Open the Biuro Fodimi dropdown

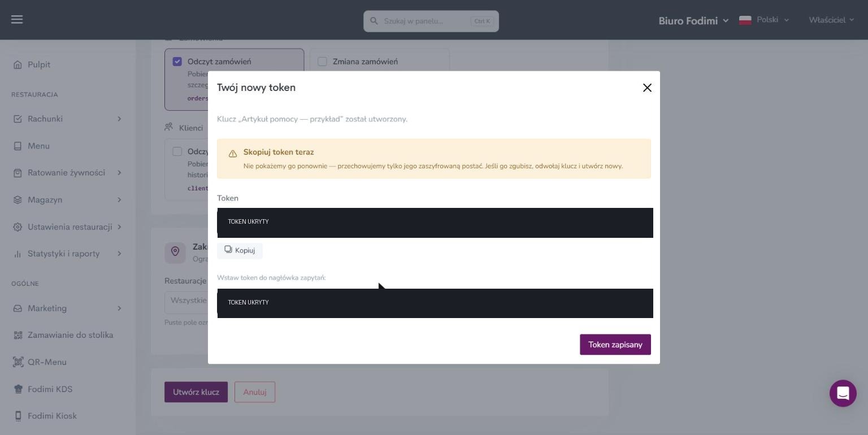pos(693,20)
